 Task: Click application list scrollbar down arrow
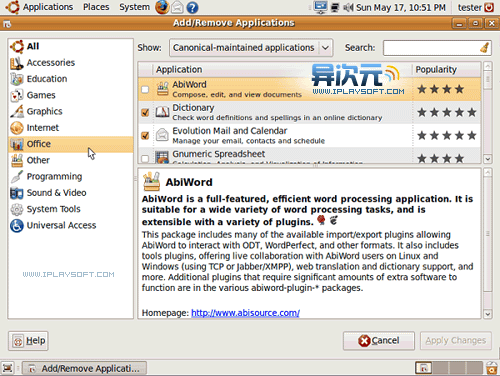(487, 159)
